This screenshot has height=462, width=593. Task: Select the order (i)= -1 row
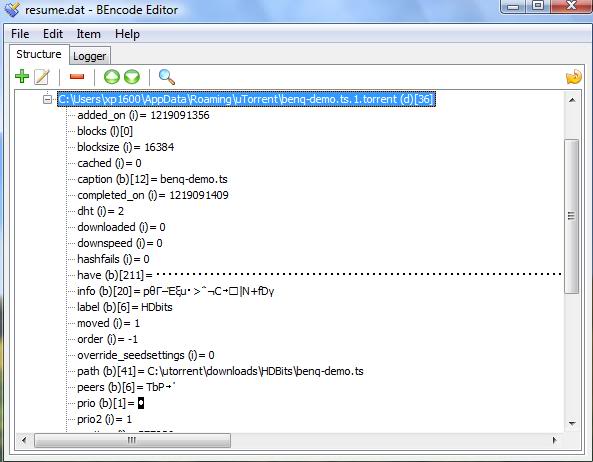[x=108, y=339]
